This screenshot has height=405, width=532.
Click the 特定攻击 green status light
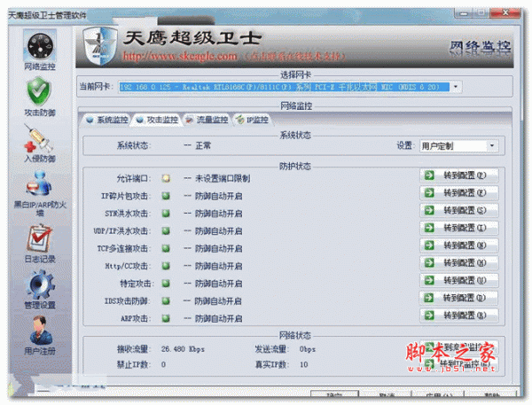(166, 284)
